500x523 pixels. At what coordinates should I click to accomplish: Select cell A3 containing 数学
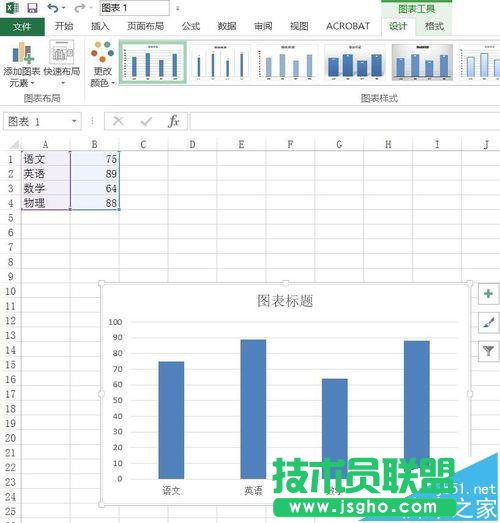(x=46, y=188)
